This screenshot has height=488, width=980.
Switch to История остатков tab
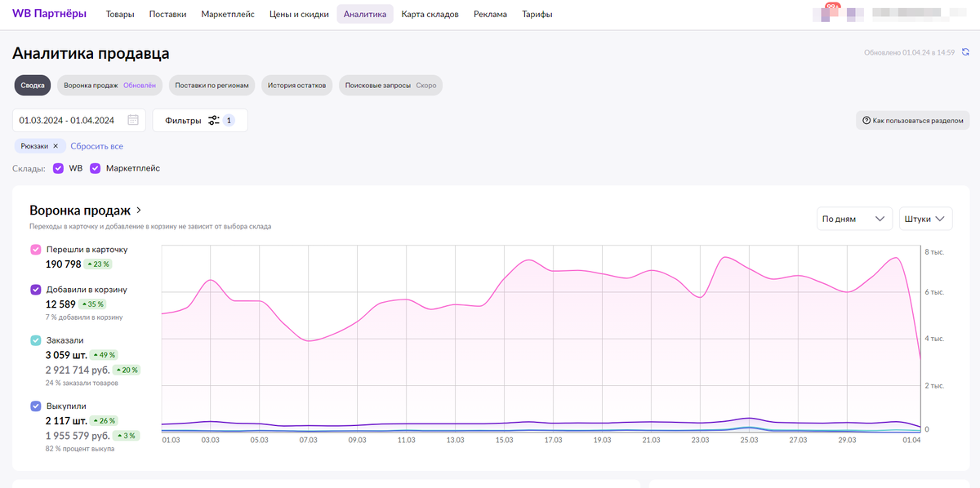(297, 86)
